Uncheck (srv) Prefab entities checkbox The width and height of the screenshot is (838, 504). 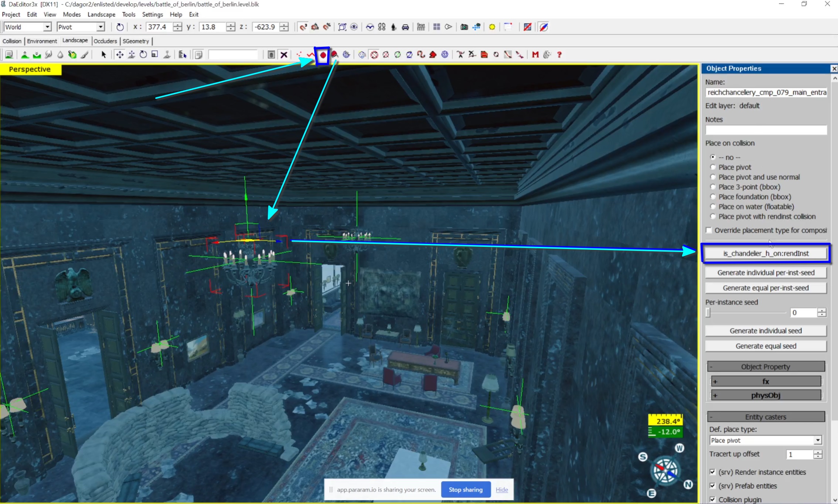coord(712,486)
